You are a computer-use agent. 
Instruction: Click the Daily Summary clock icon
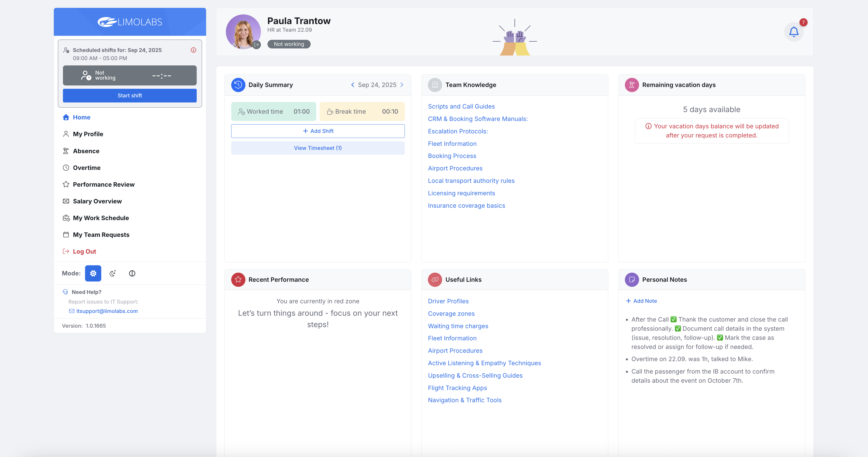pyautogui.click(x=238, y=84)
